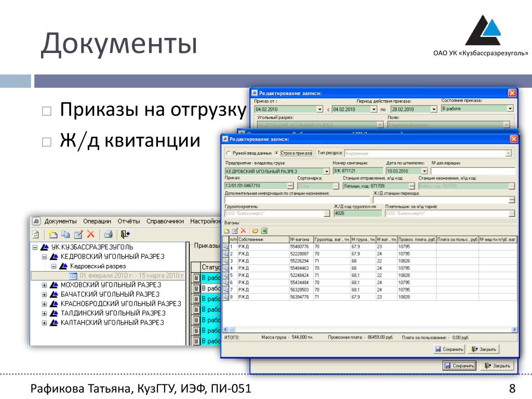The height and width of the screenshot is (399, 532).
Task: Open the Приказ от date dropdown
Action: pyautogui.click(x=320, y=109)
